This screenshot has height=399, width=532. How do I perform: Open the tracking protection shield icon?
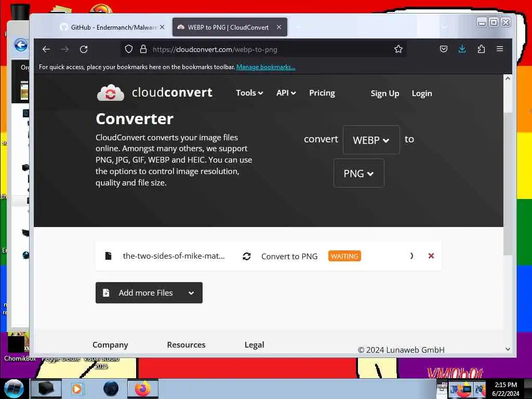coord(129,49)
